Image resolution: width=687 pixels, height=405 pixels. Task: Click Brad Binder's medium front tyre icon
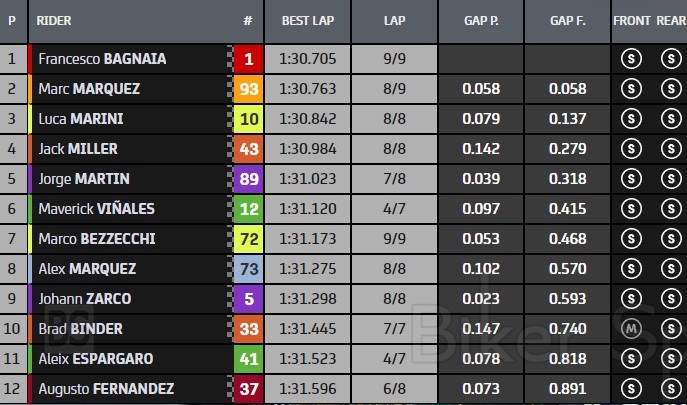631,329
